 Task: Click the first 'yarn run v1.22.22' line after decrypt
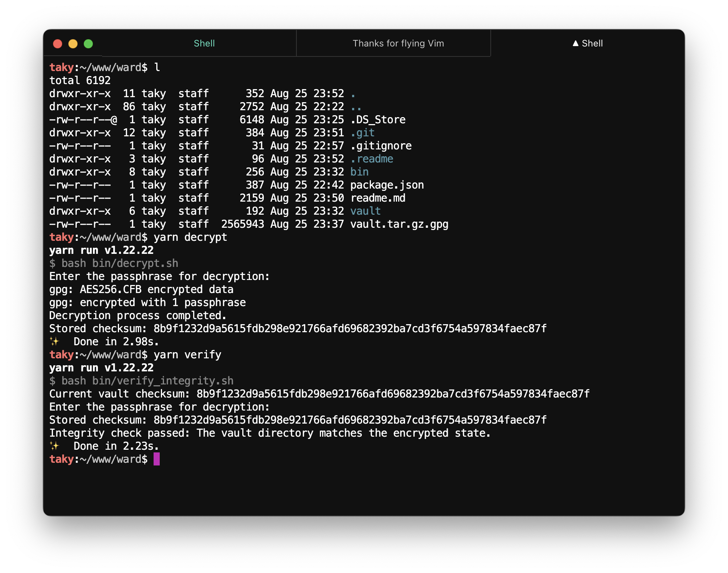tap(101, 250)
